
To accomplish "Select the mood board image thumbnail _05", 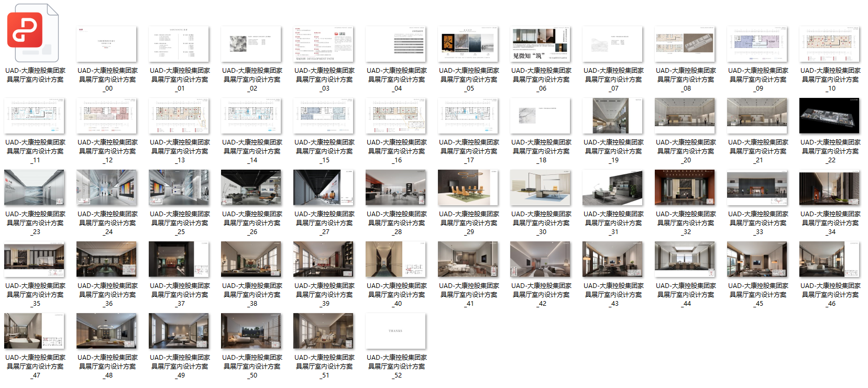I will 468,45.
